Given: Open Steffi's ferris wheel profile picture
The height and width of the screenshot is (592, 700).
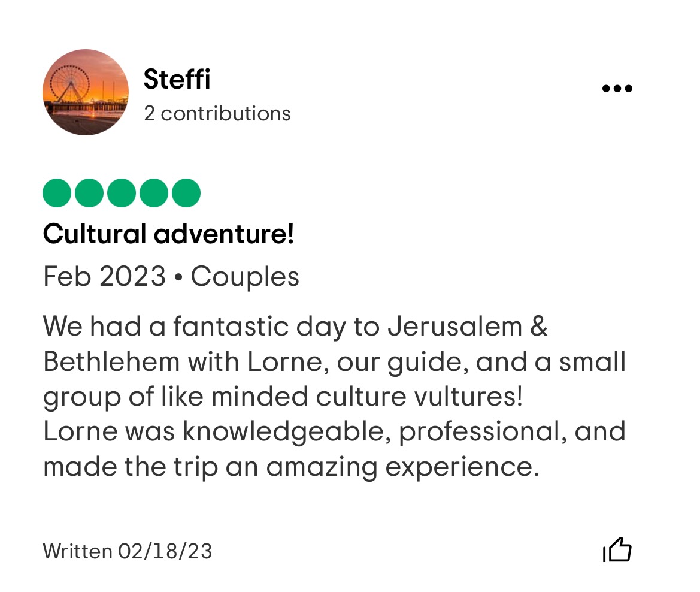Looking at the screenshot, I should 86,92.
